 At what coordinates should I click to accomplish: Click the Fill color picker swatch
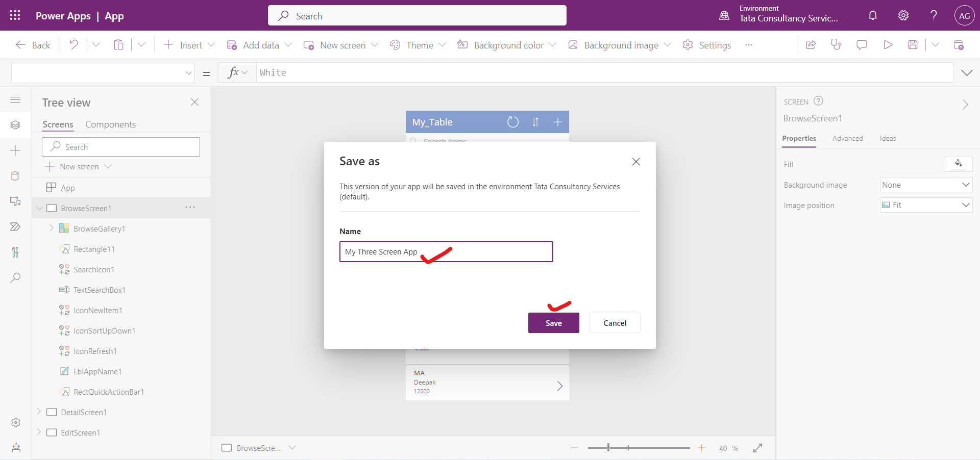(x=958, y=164)
